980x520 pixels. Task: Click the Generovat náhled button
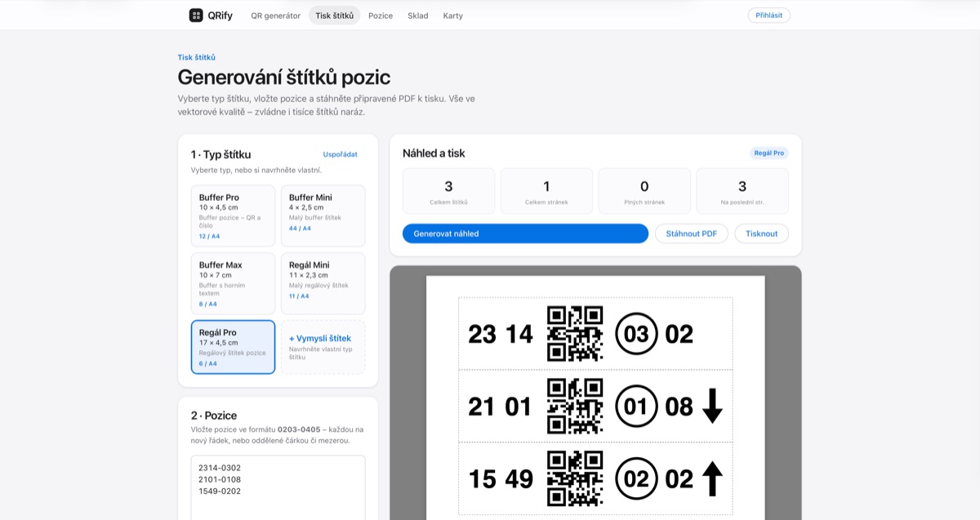tap(525, 233)
